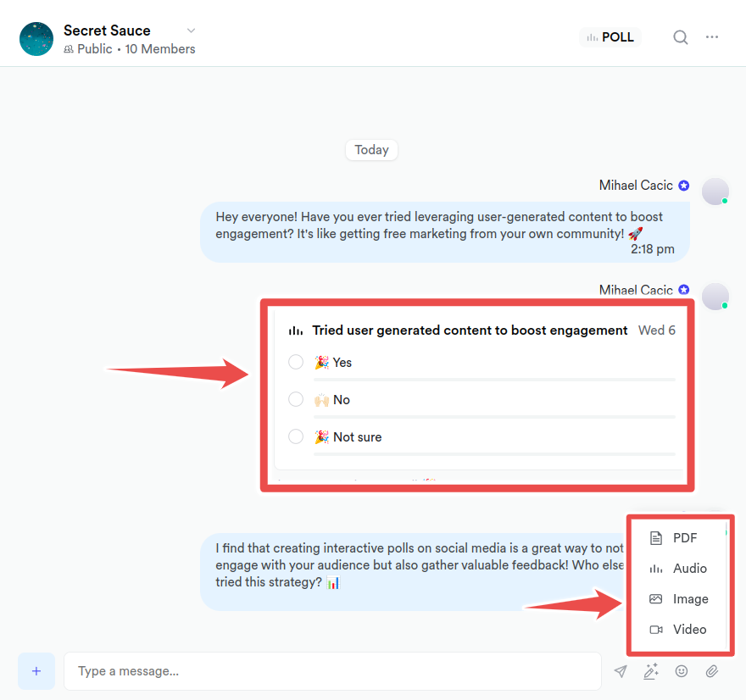Open the search icon in header
746x700 pixels.
click(681, 37)
